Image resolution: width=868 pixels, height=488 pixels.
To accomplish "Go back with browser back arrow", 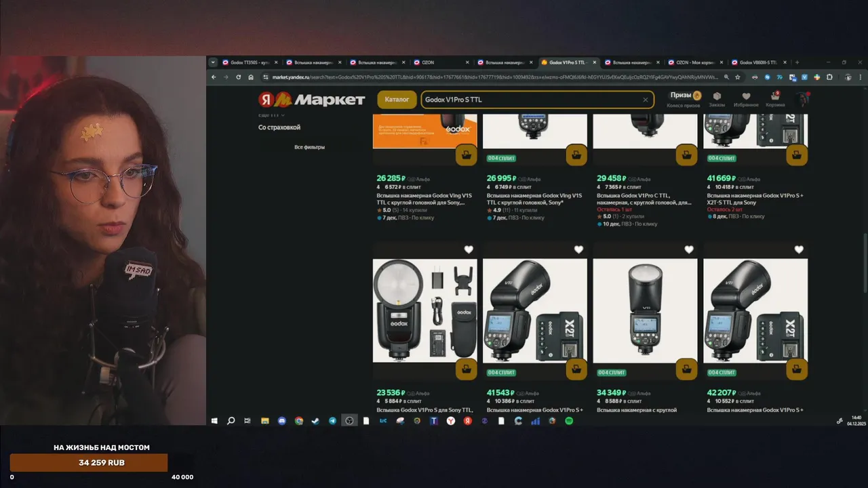I will pyautogui.click(x=214, y=77).
